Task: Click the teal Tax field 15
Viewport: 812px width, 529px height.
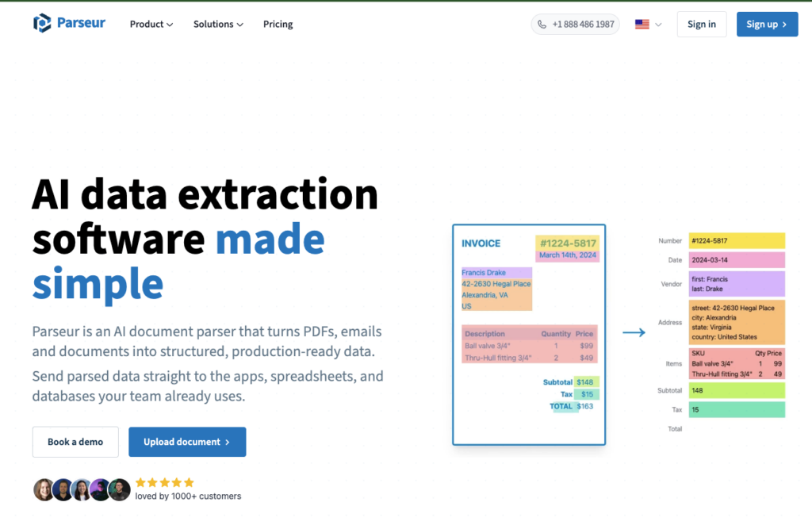Action: 737,410
